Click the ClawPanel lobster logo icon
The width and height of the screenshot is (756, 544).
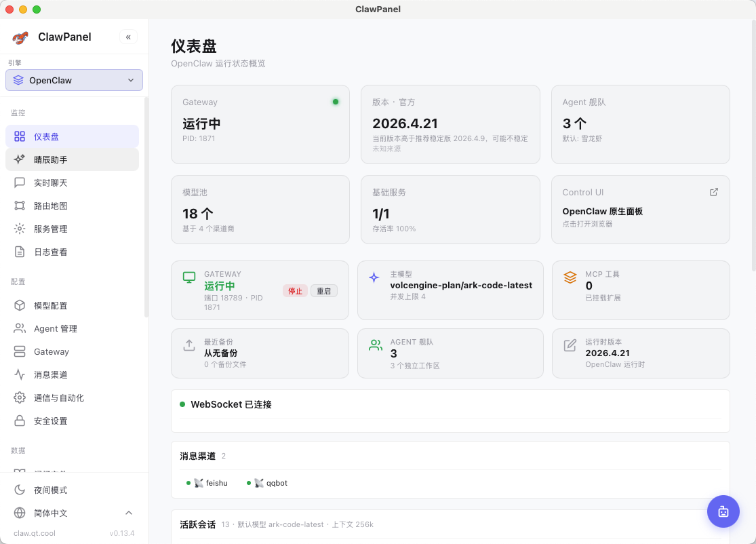pyautogui.click(x=20, y=37)
